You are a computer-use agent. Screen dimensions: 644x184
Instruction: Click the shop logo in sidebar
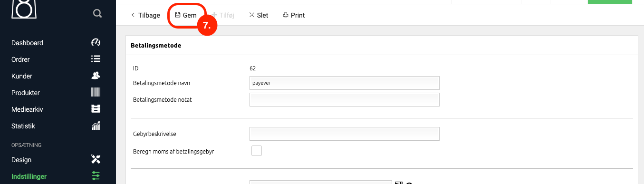(x=25, y=10)
